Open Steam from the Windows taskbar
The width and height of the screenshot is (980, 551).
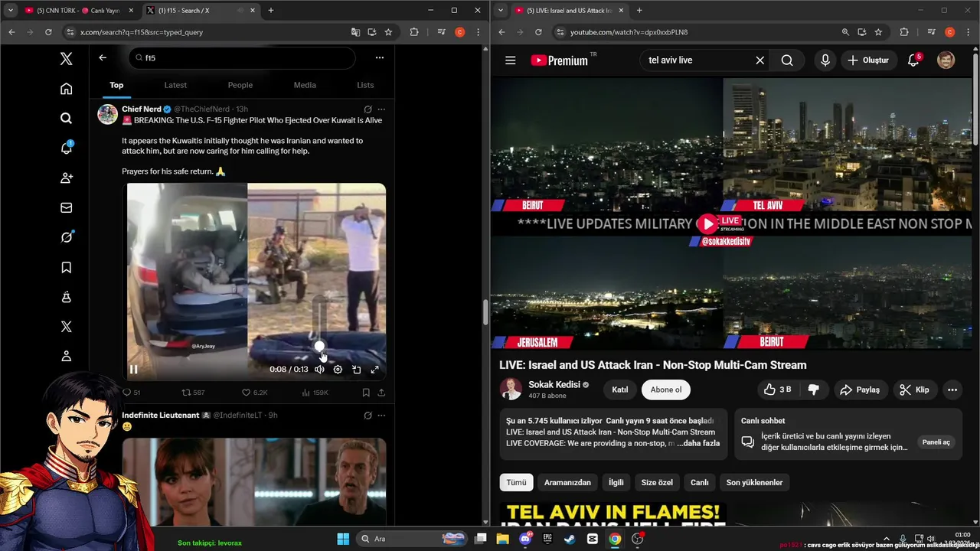pos(570,539)
